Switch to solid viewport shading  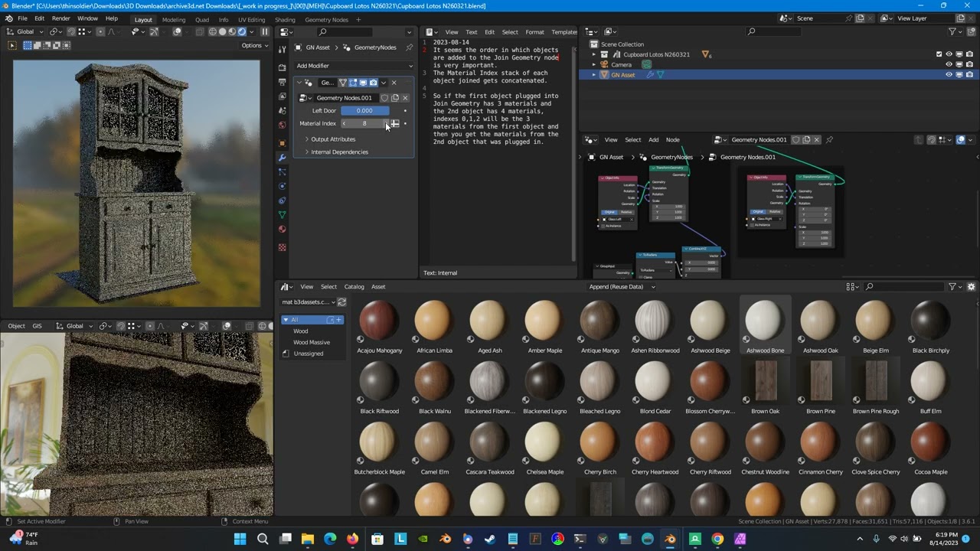click(x=222, y=31)
